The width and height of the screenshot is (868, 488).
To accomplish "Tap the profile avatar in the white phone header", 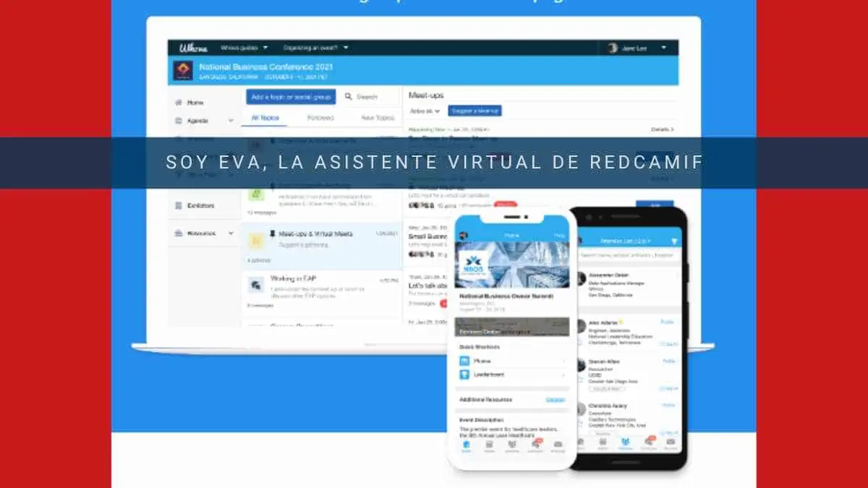I will (x=464, y=236).
